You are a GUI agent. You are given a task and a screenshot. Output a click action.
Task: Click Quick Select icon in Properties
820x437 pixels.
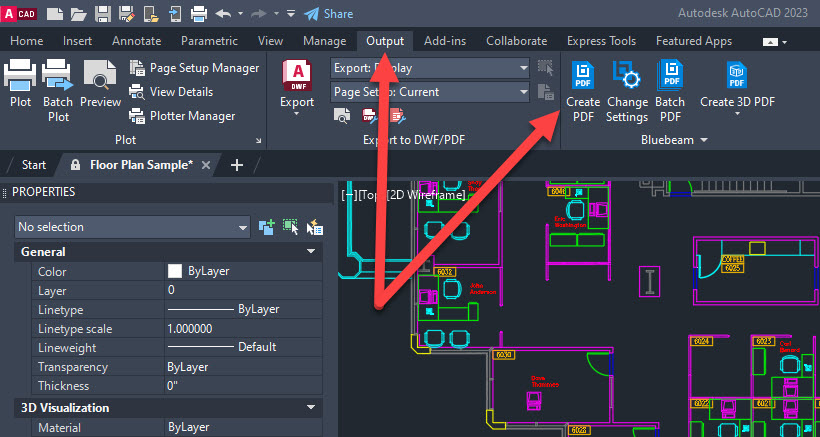(x=315, y=227)
